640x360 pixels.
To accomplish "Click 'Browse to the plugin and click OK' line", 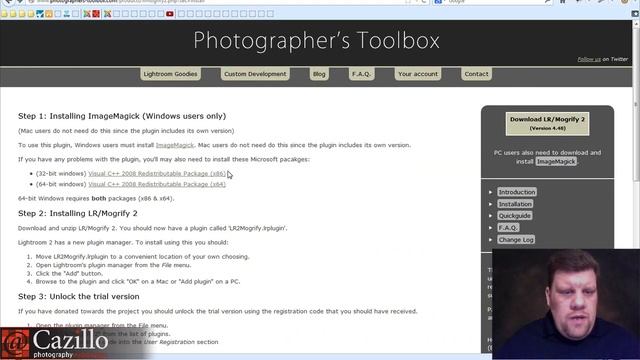I will pos(138,282).
